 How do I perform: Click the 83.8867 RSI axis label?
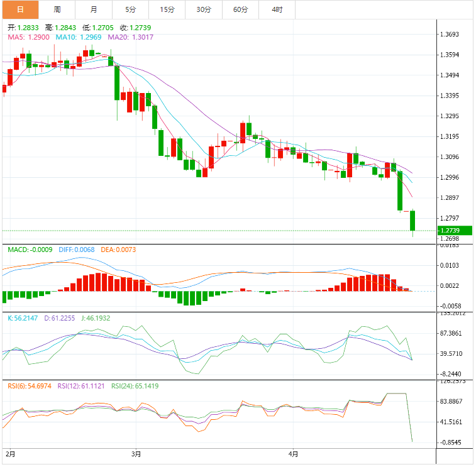point(451,402)
